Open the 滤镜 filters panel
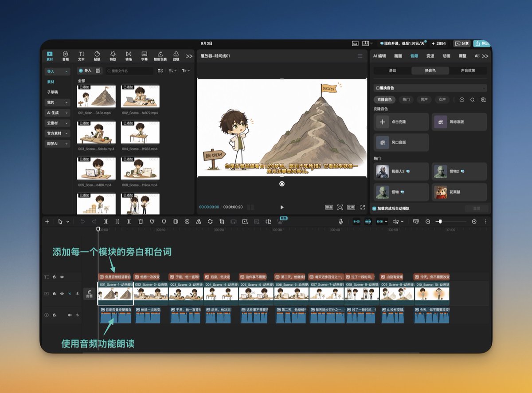 click(176, 56)
